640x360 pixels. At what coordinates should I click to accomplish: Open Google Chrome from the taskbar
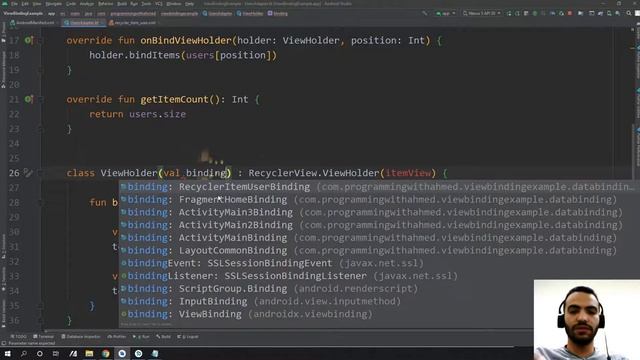click(106, 353)
